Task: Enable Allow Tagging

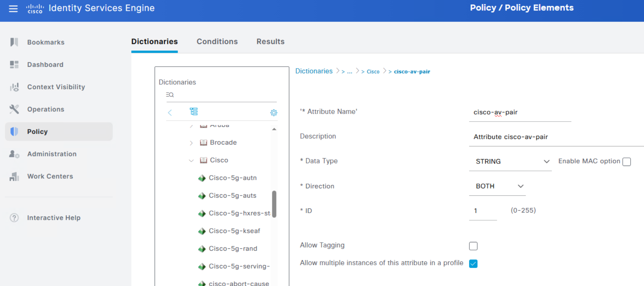Action: coord(473,246)
